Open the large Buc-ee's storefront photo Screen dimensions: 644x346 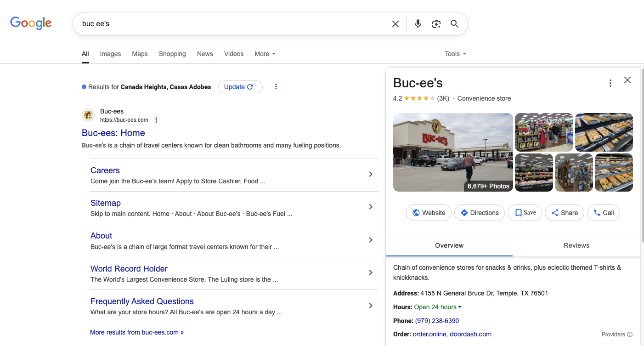pos(453,152)
